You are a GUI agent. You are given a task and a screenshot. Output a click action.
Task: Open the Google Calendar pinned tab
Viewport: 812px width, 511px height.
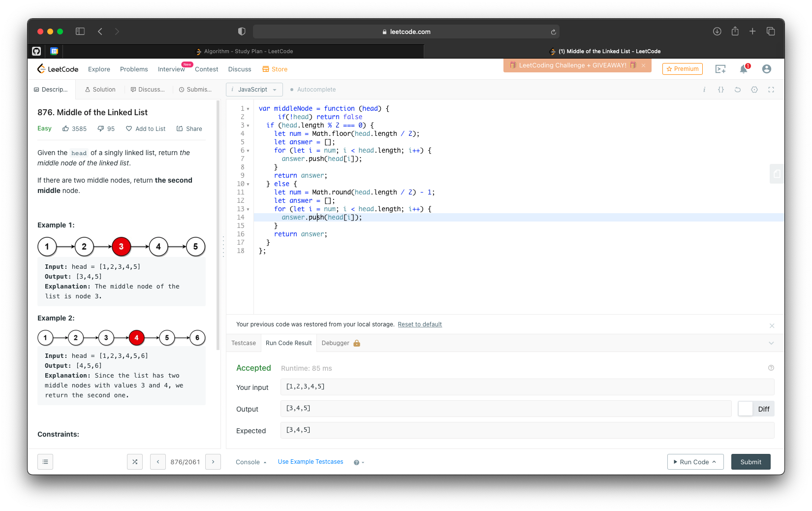pos(54,51)
